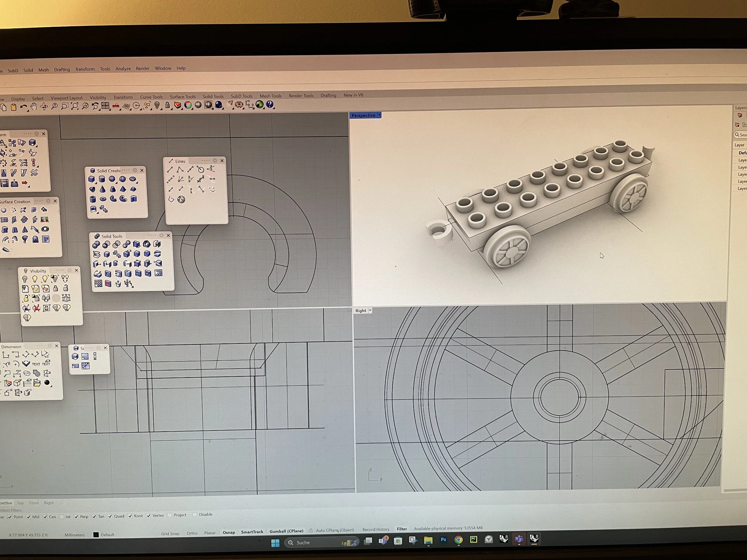Image resolution: width=747 pixels, height=560 pixels.
Task: Enable the Project osnap checkbox
Action: (170, 515)
